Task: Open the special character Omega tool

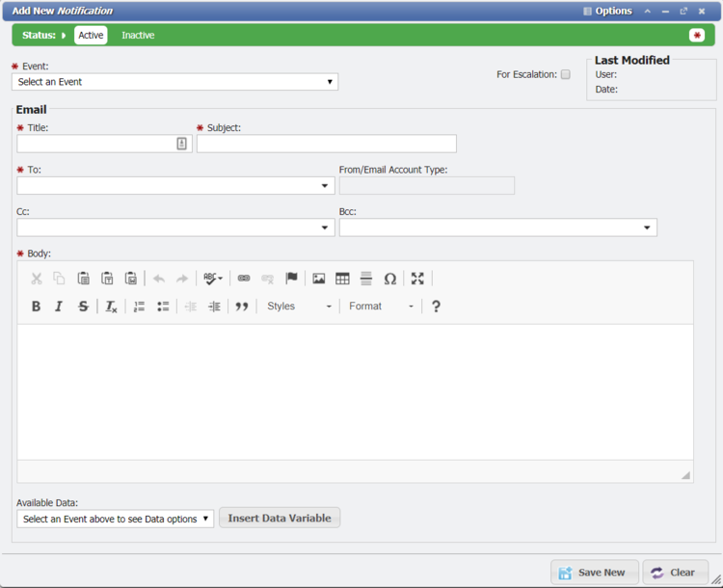Action: (x=389, y=279)
